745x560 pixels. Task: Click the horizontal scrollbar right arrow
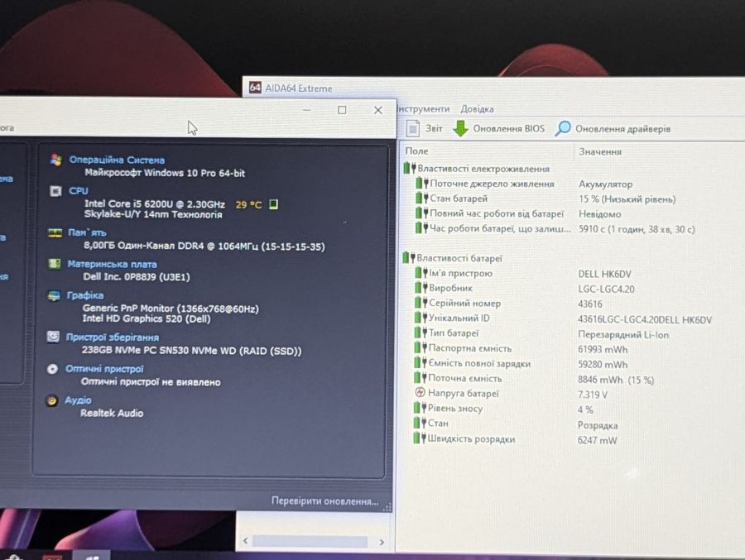click(382, 542)
